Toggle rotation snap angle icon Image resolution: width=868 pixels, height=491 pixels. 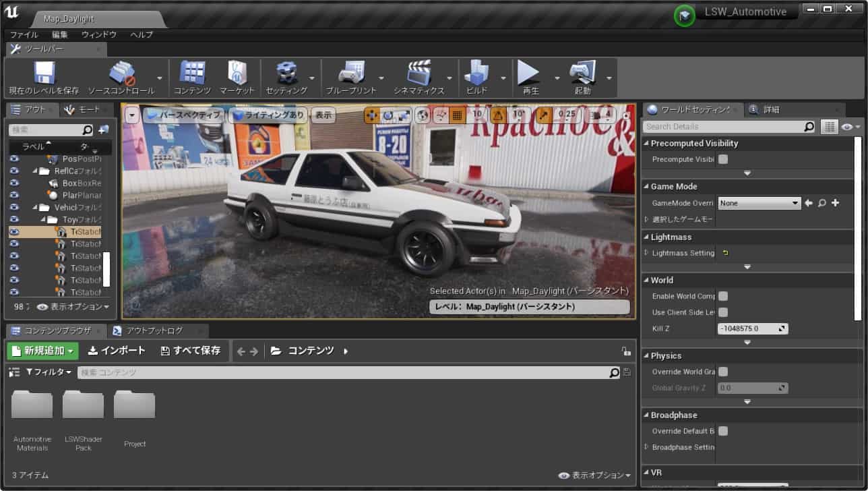coord(499,115)
